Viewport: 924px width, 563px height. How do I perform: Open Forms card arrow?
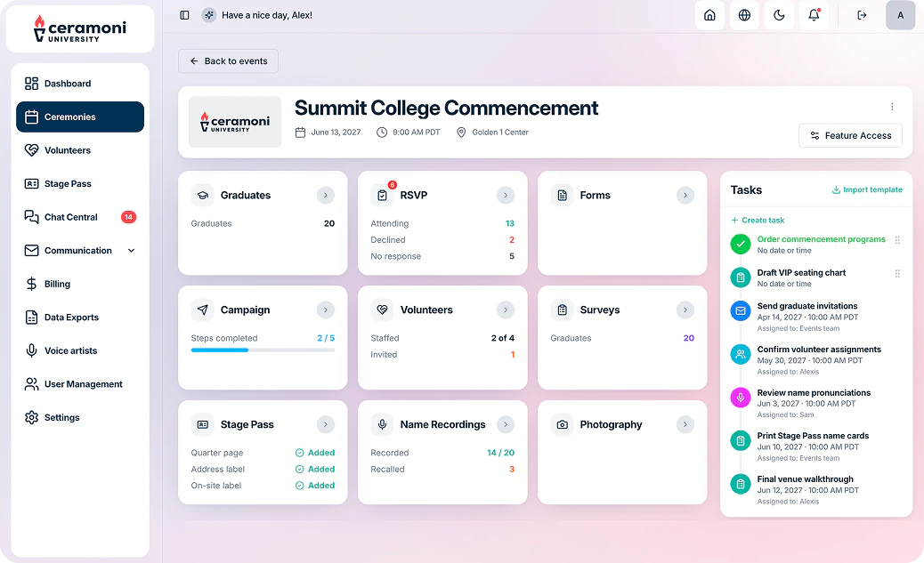click(685, 195)
